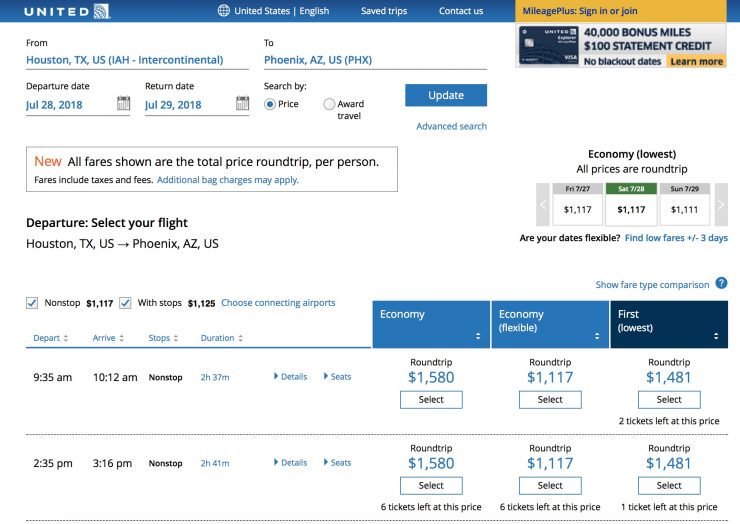Open the return date calendar icon
This screenshot has height=524, width=740.
coord(242,103)
